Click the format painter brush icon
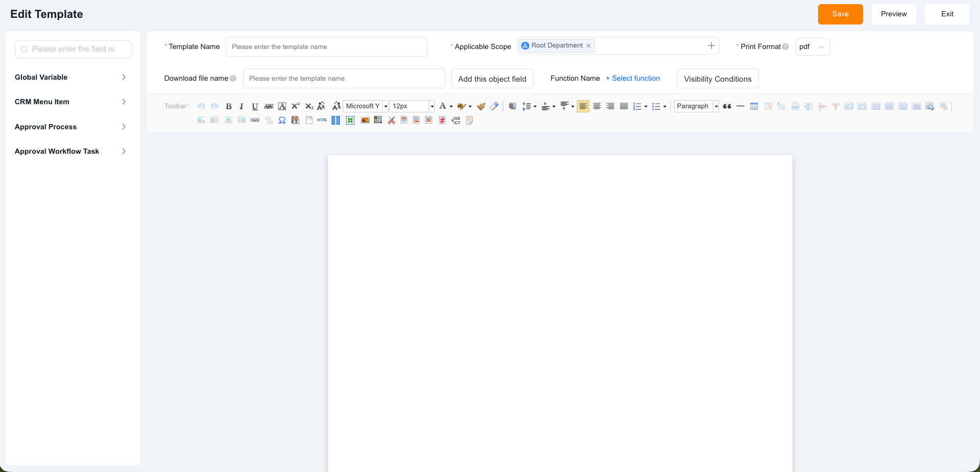The width and height of the screenshot is (980, 472). [481, 106]
